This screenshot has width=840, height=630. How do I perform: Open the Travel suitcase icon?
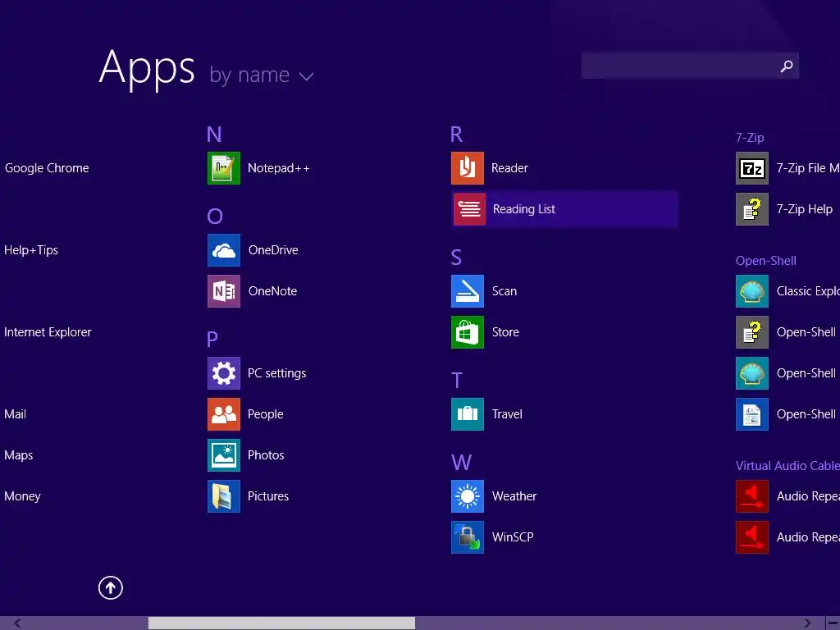467,414
